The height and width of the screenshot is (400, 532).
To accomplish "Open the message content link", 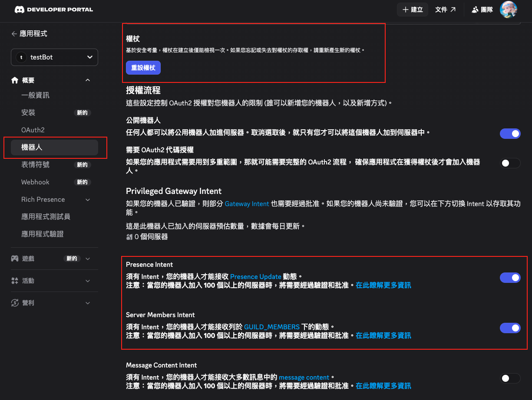I will click(304, 377).
